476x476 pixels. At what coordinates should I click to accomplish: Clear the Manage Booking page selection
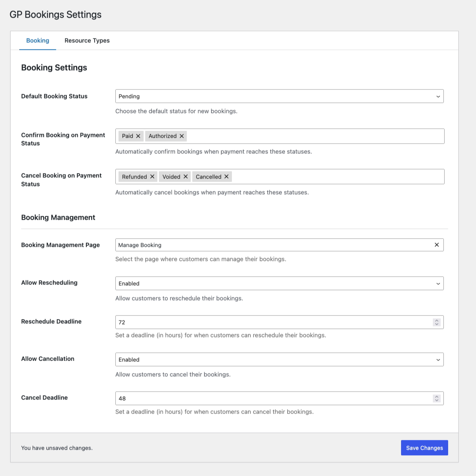point(437,245)
